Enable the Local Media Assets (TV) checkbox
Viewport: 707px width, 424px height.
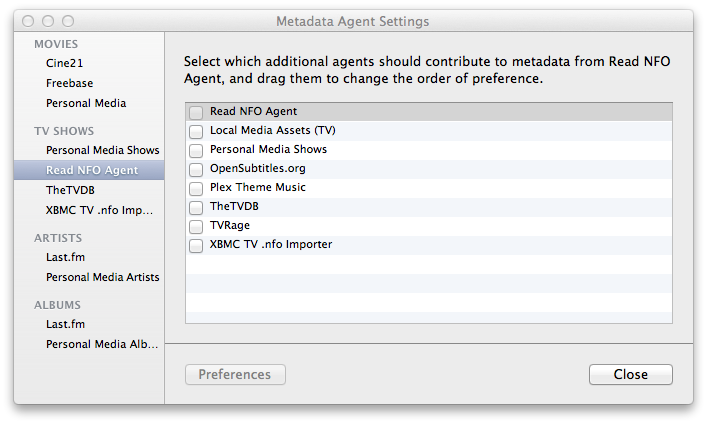(196, 131)
